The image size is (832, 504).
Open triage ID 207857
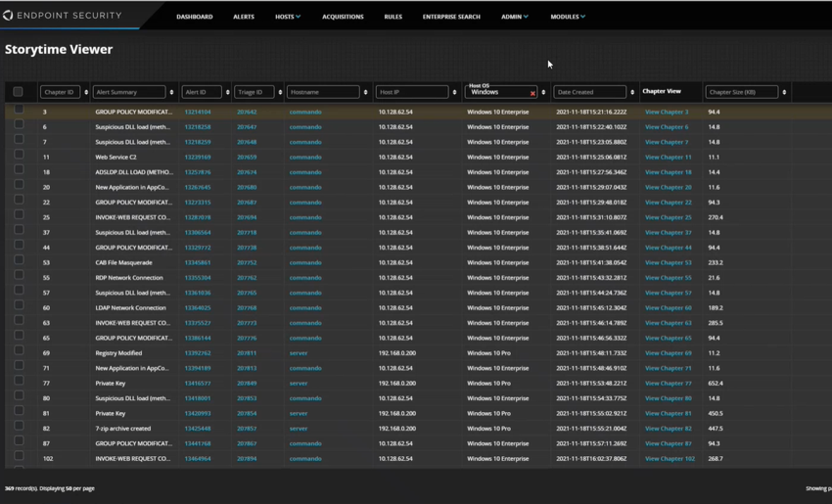247,428
